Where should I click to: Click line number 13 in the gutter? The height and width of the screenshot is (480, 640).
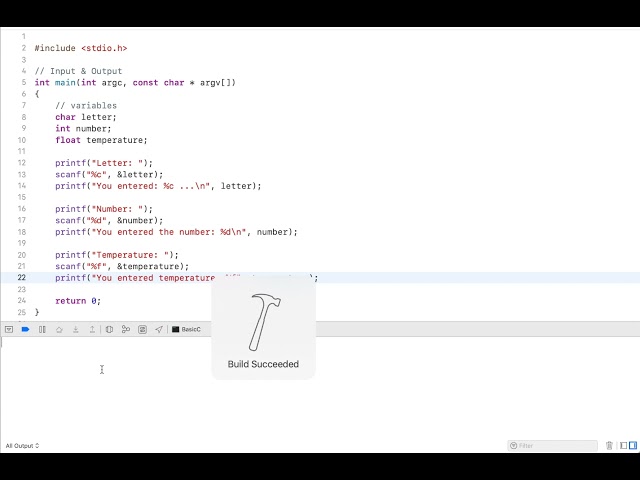coord(22,175)
